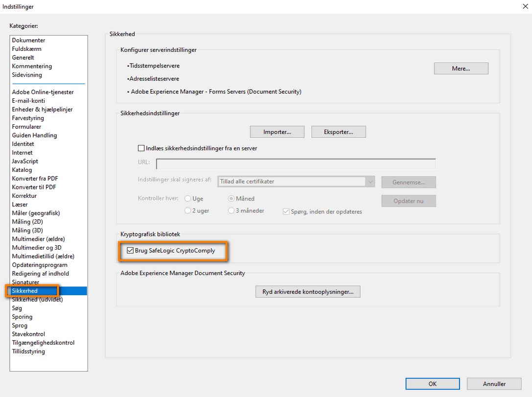Select Adobe Online-tjenester category

pyautogui.click(x=43, y=92)
